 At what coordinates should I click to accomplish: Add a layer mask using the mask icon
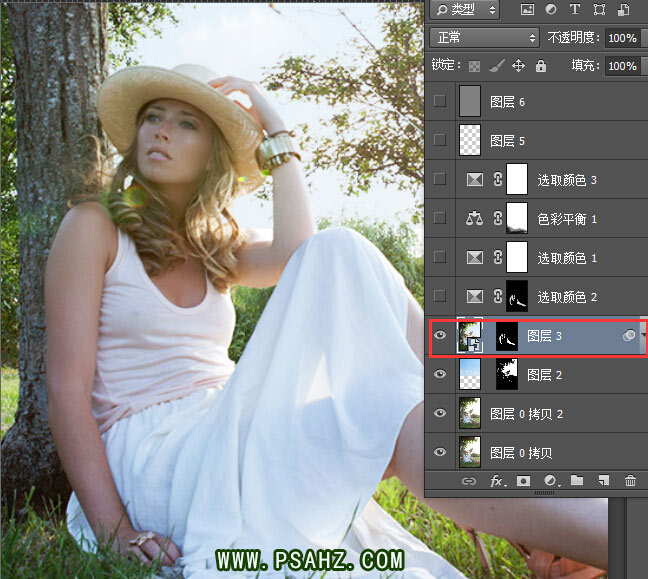pyautogui.click(x=522, y=481)
